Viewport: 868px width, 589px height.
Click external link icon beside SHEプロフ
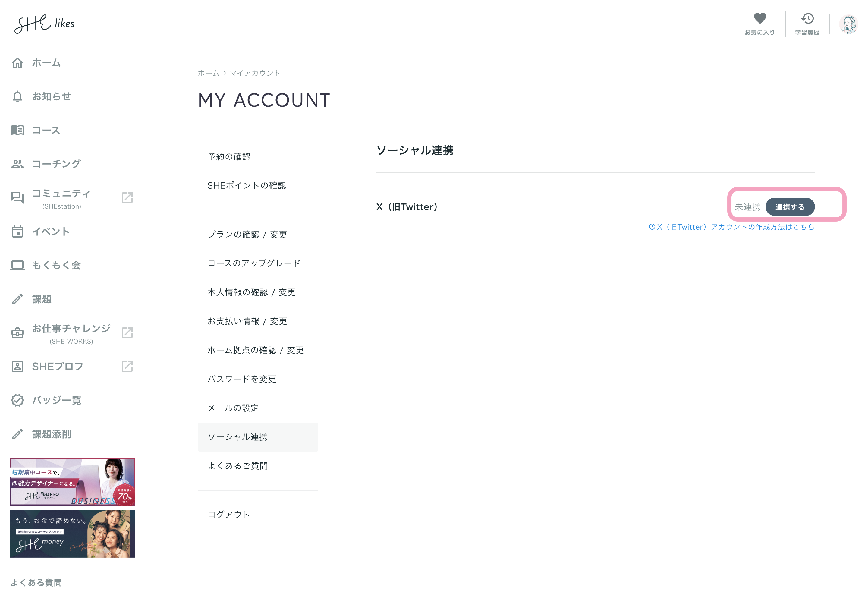(x=127, y=367)
